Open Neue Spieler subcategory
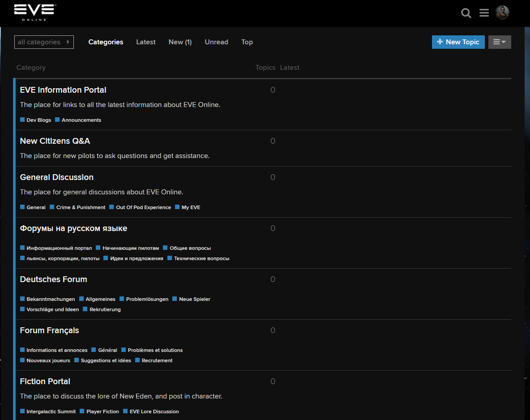Image resolution: width=530 pixels, height=420 pixels. point(191,299)
